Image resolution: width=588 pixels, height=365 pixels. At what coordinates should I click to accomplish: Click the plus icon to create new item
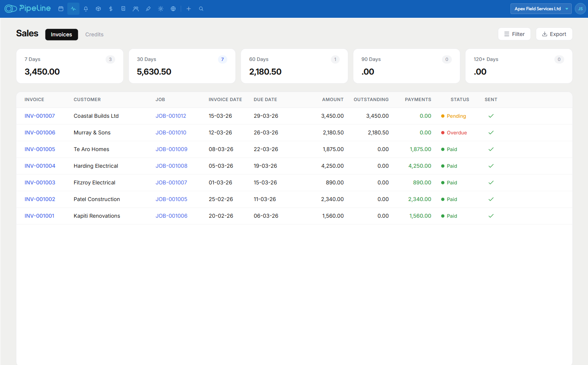tap(189, 8)
